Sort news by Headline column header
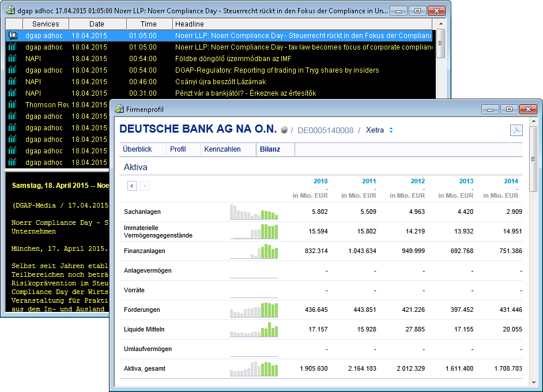The image size is (543, 392). 190,24
